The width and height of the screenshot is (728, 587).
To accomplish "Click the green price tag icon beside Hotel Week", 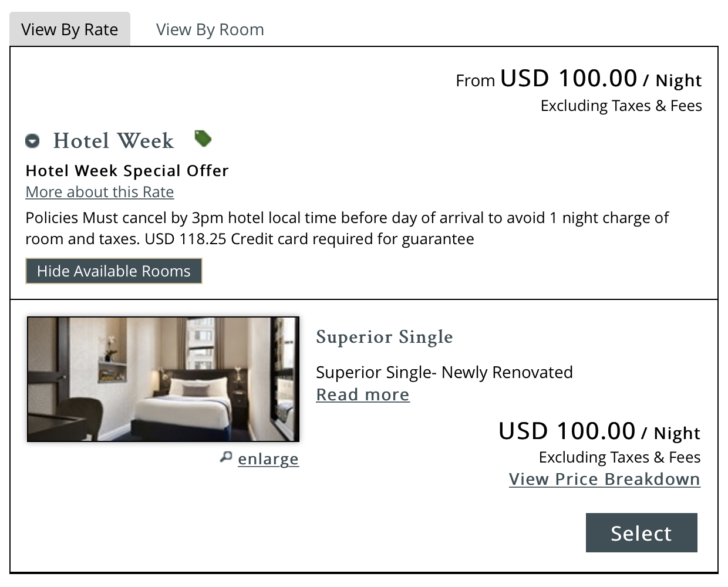I will [x=203, y=139].
